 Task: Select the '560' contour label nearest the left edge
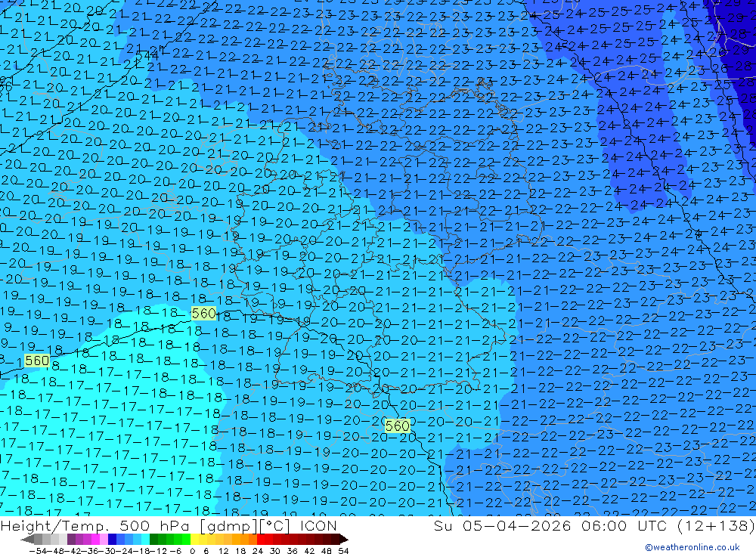36,361
